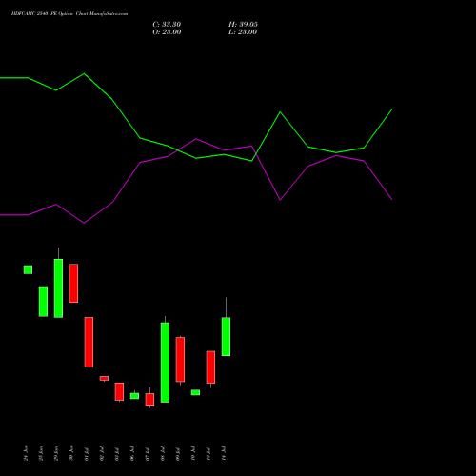Select the first small green candle

pos(28,269)
